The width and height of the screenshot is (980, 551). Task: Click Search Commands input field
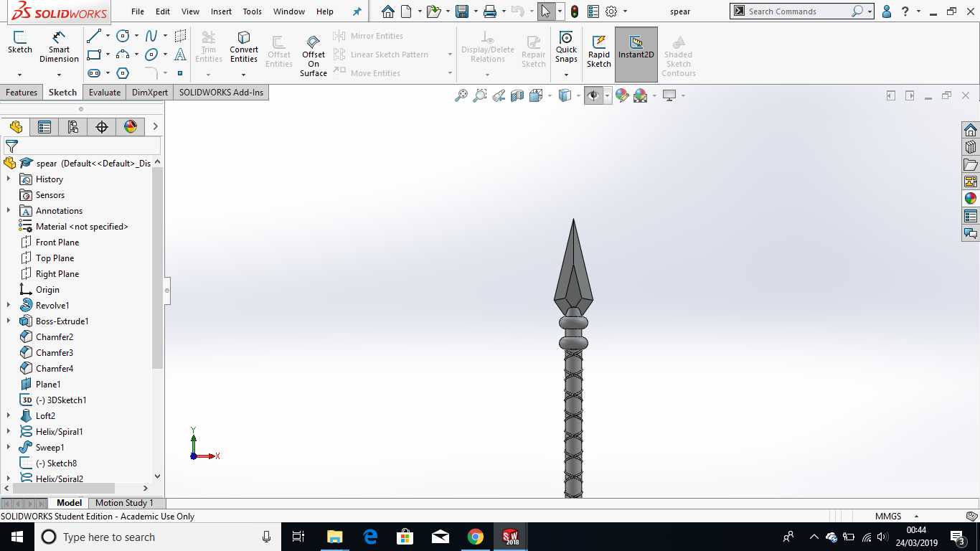(797, 11)
